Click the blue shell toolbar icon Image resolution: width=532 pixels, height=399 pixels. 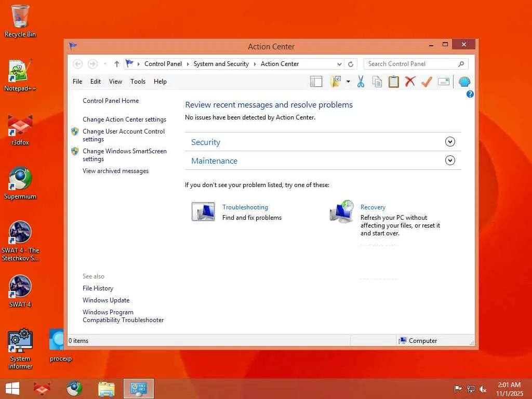coord(464,82)
